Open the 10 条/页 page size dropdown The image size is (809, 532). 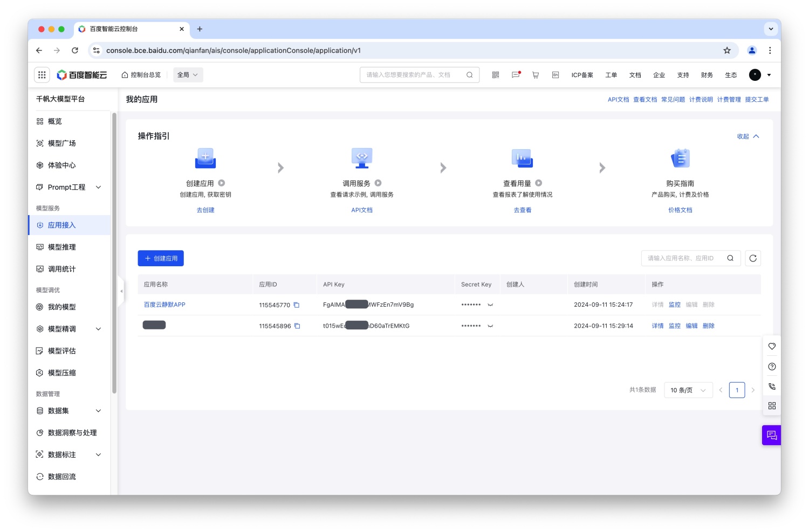[x=688, y=390]
